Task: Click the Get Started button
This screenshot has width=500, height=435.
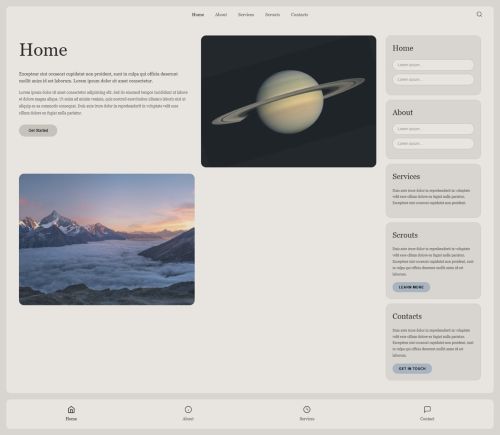Action: (x=38, y=130)
